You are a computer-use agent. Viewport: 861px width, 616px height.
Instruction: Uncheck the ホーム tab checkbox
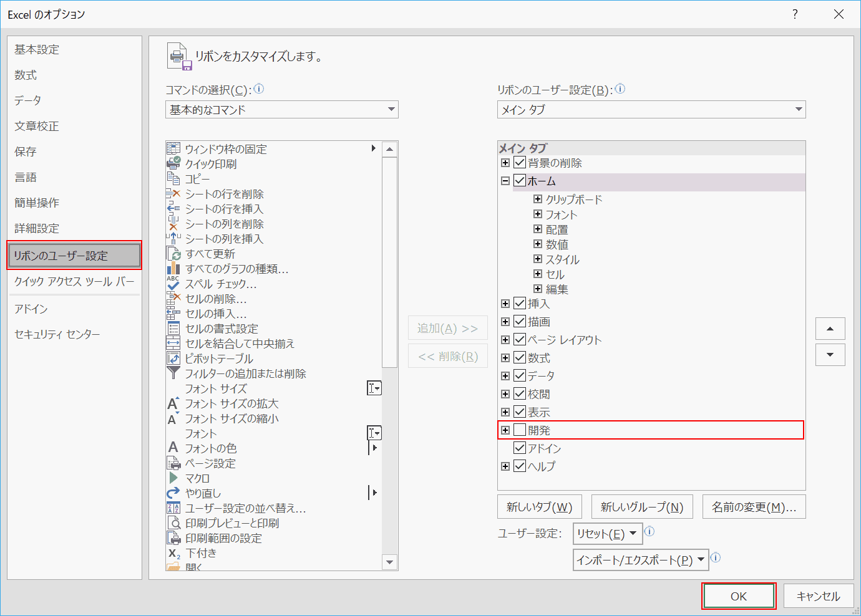(x=520, y=181)
